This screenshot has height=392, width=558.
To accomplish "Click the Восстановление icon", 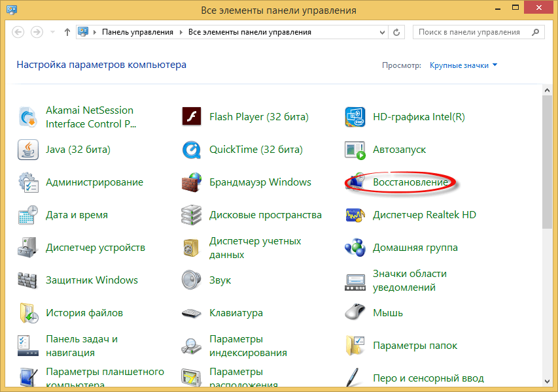I will 356,182.
